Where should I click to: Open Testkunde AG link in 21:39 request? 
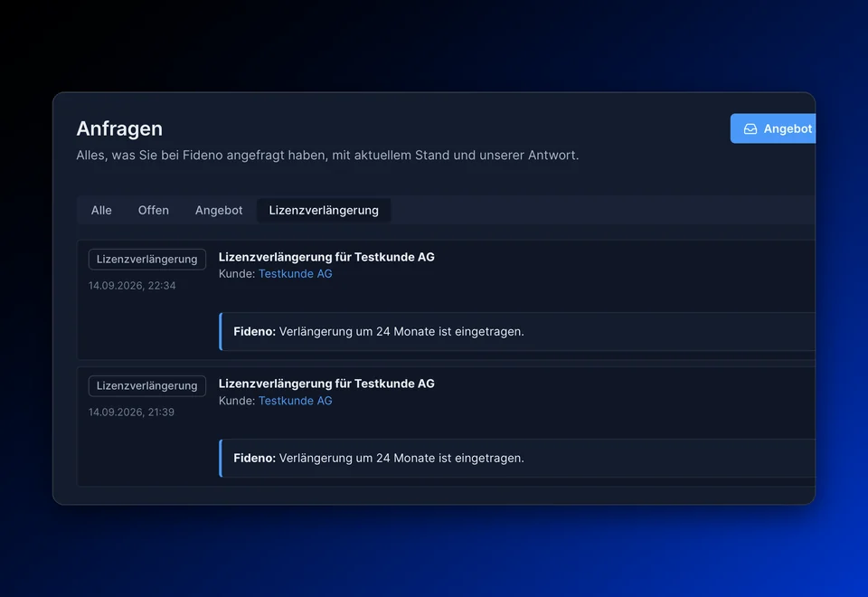pyautogui.click(x=295, y=401)
